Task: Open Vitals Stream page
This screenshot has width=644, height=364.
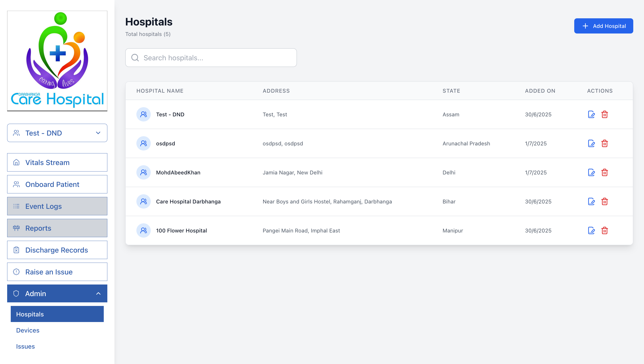Action: (57, 162)
